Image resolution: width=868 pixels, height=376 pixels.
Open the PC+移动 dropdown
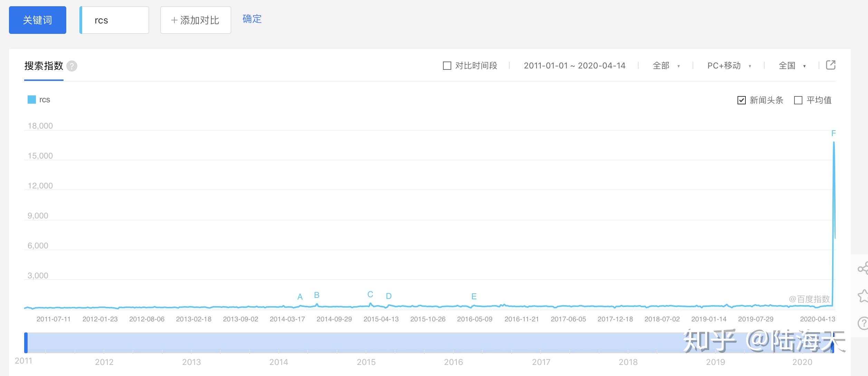[728, 65]
